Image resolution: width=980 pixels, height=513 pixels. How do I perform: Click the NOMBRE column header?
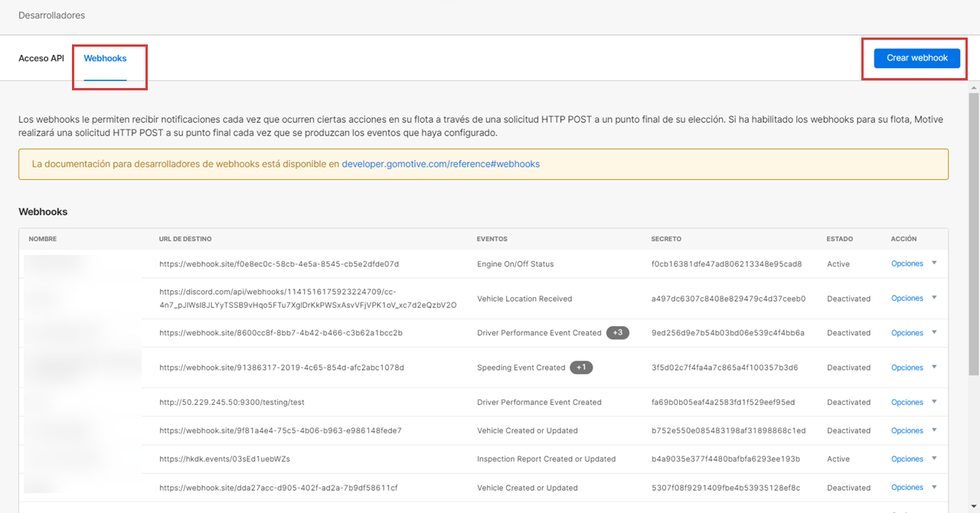click(43, 239)
